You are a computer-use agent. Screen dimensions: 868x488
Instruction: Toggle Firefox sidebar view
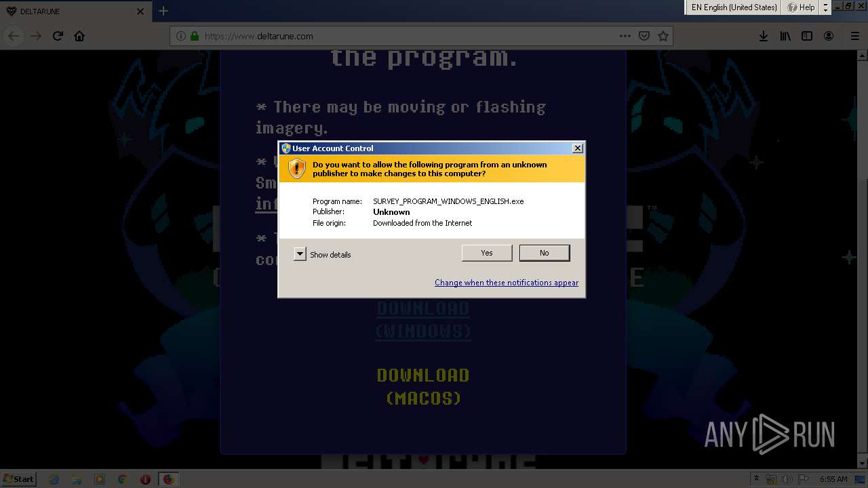click(x=807, y=36)
